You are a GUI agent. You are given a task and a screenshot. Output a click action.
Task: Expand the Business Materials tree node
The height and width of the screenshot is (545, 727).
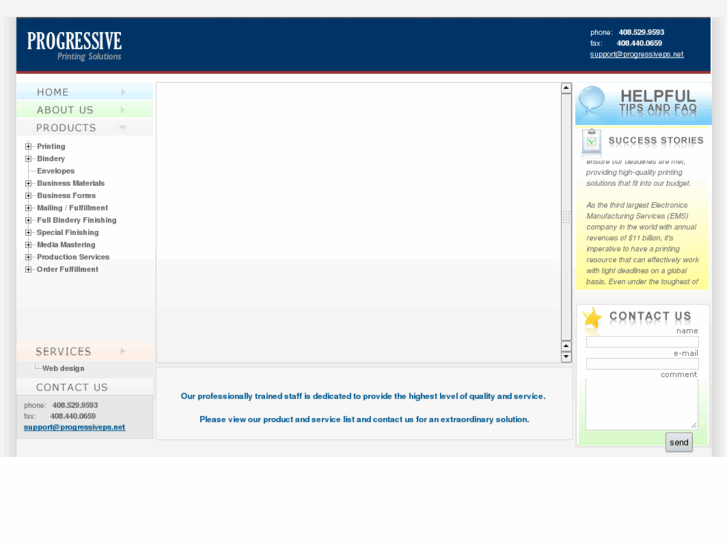tap(28, 183)
